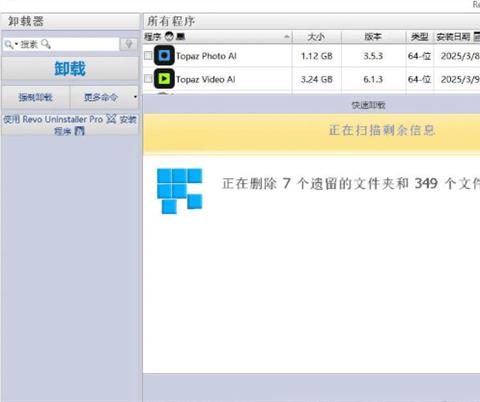
Task: Click the sort arrow in 程序 column
Action: tap(287, 37)
